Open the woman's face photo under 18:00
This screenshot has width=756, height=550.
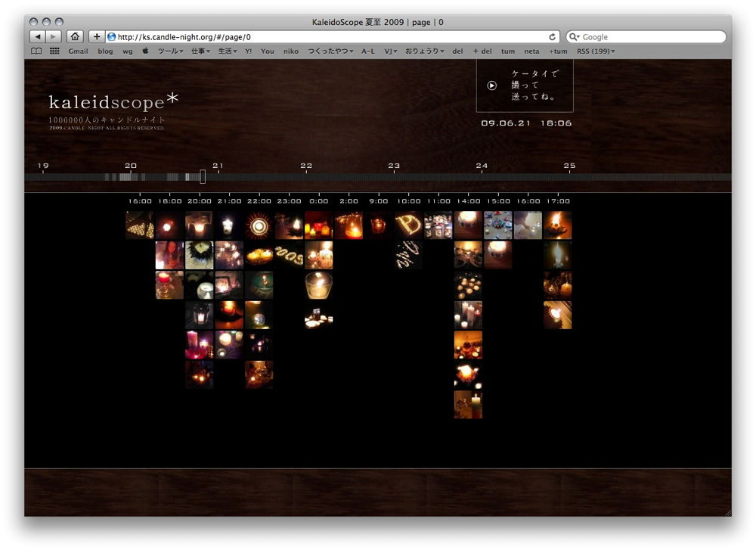[x=169, y=255]
